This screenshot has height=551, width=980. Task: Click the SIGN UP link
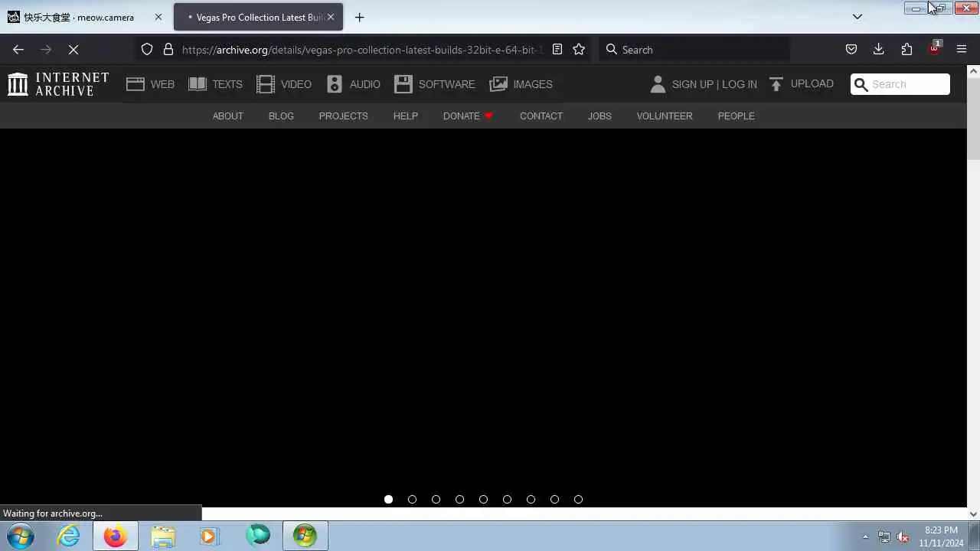[x=692, y=84]
